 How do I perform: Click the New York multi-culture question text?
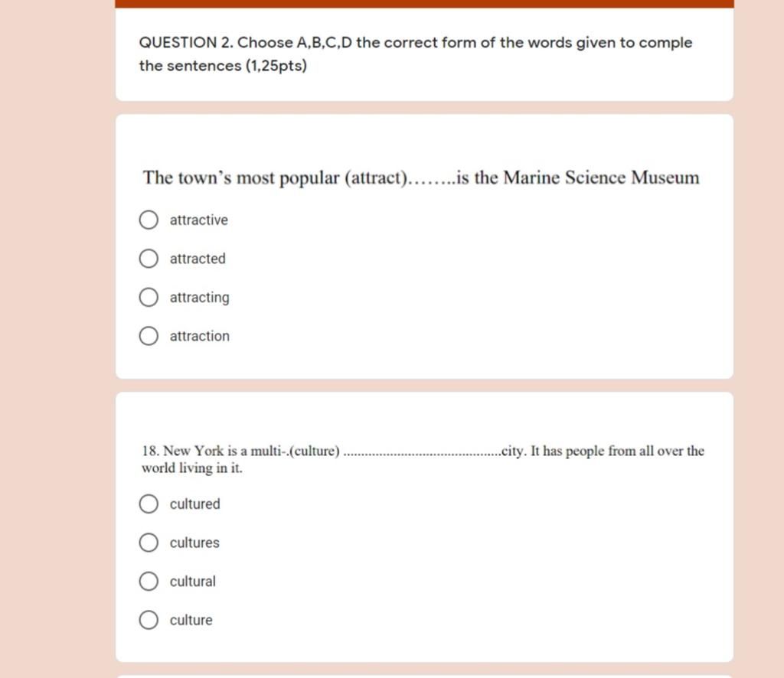pos(423,459)
